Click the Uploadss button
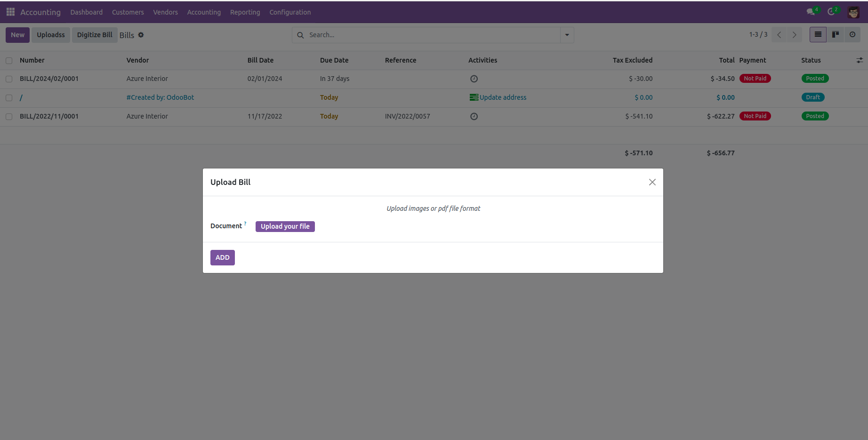This screenshot has width=868, height=440. coord(51,35)
